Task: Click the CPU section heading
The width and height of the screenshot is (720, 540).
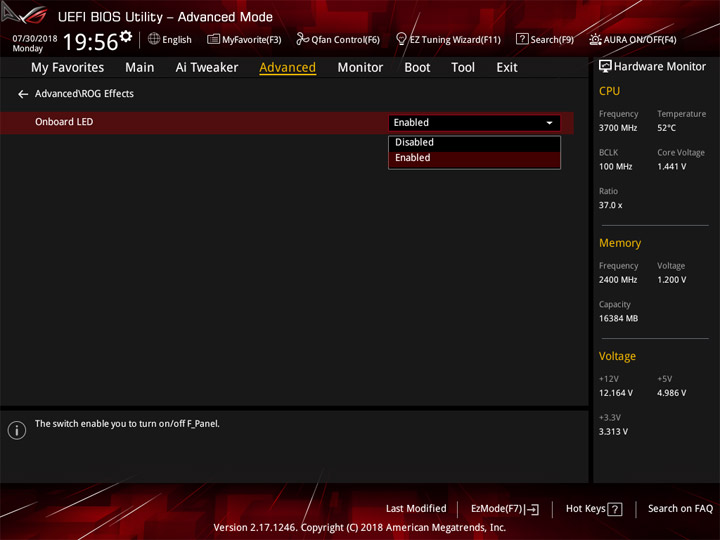Action: point(609,91)
